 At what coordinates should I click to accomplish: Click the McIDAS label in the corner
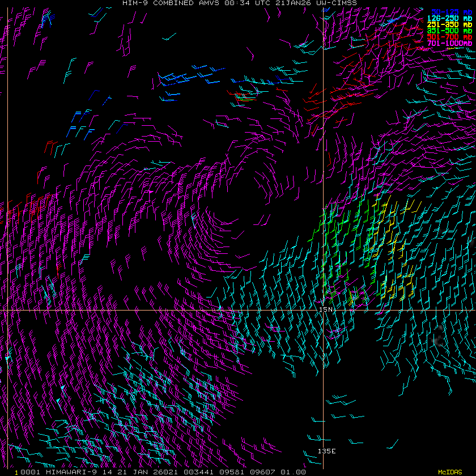[x=450, y=473]
